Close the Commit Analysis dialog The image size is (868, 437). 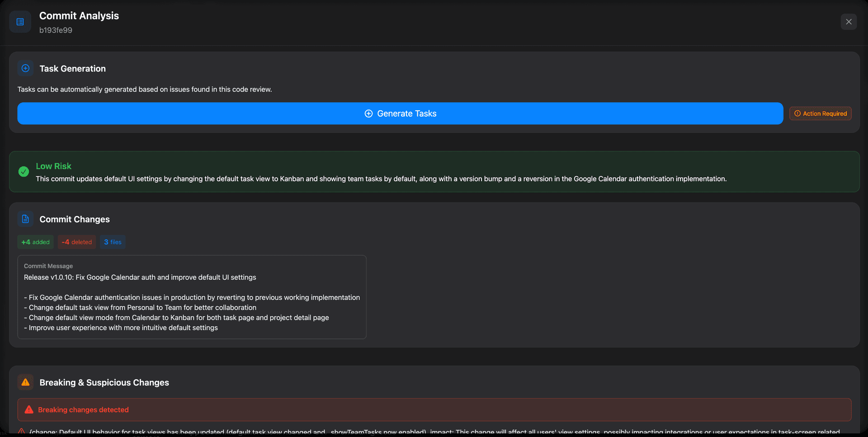pos(849,22)
